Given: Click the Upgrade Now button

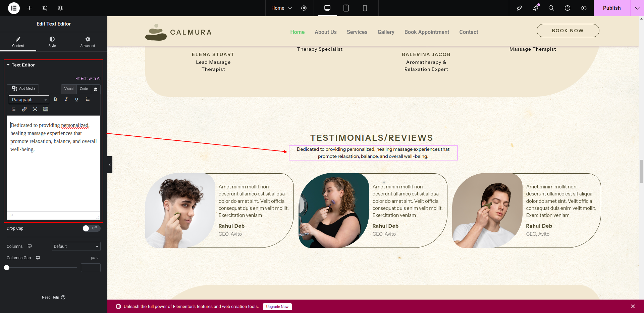Looking at the screenshot, I should coord(277,307).
